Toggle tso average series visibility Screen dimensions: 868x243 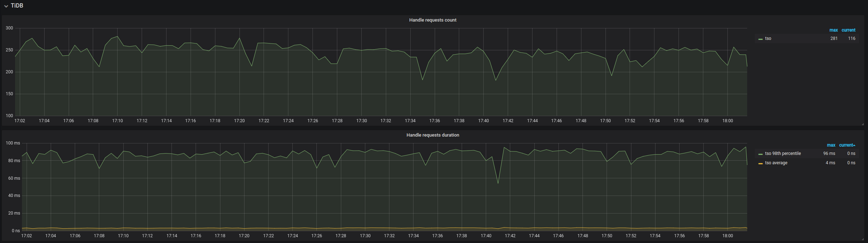coord(776,163)
